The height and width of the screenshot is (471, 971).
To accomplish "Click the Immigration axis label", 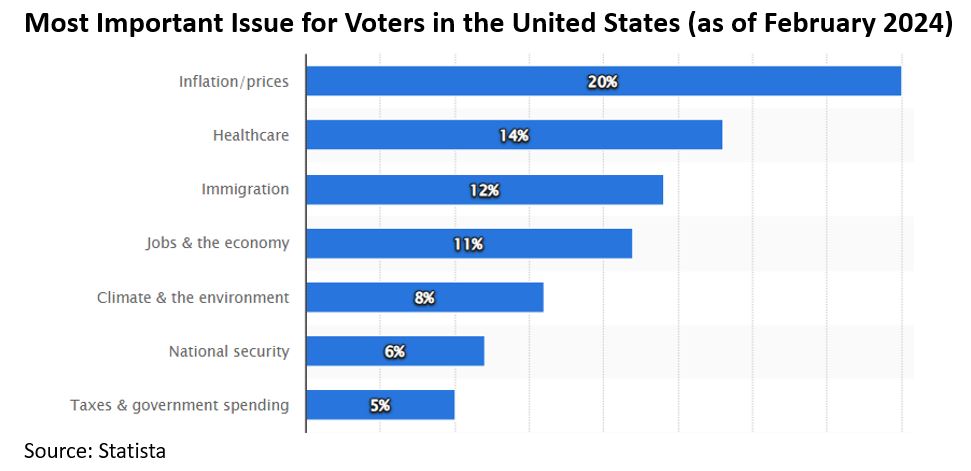I will [245, 189].
